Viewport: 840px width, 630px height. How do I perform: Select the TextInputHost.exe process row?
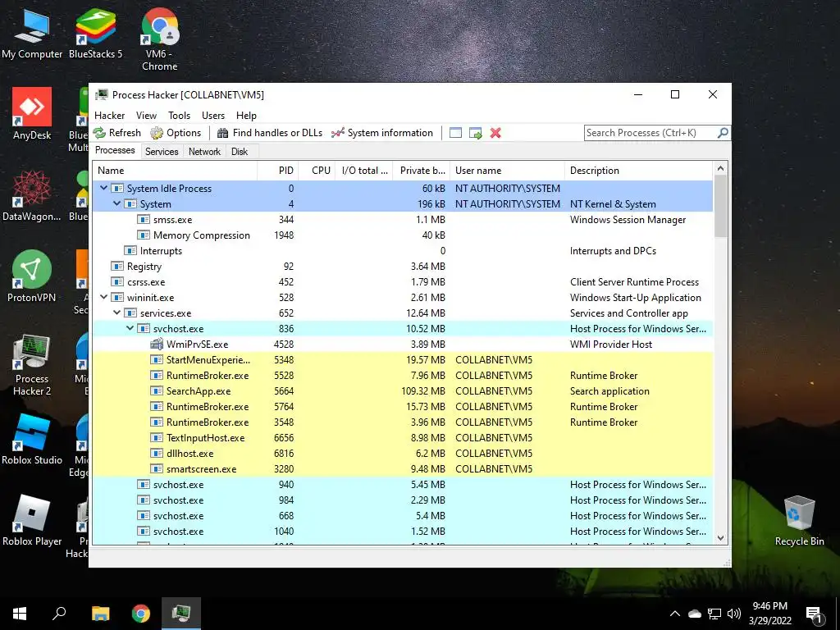click(x=403, y=438)
